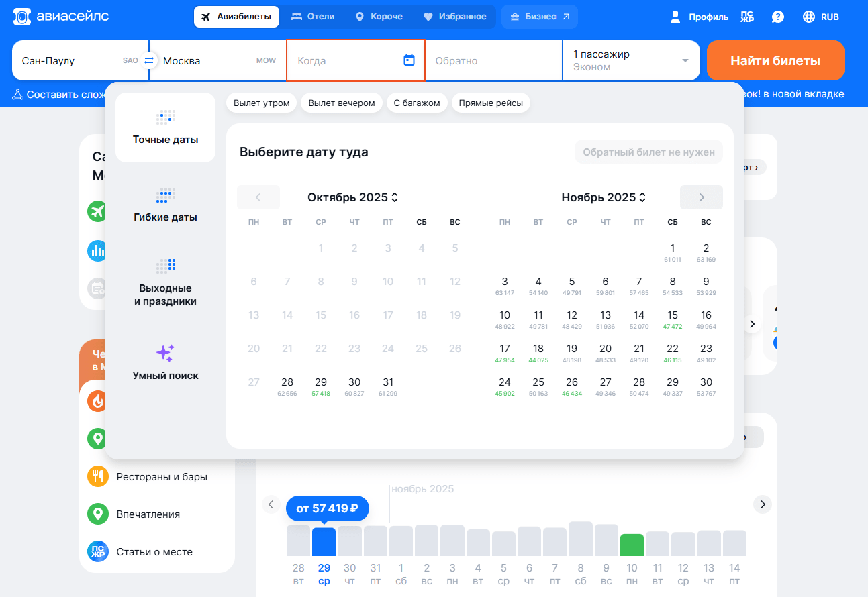This screenshot has width=868, height=597.
Task: Expand passengers and class dropdown
Action: [630, 60]
